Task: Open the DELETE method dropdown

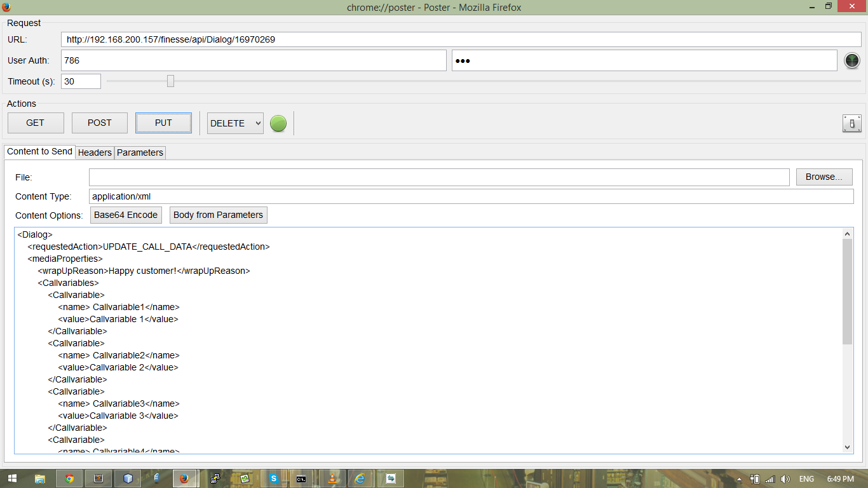Action: coord(235,123)
